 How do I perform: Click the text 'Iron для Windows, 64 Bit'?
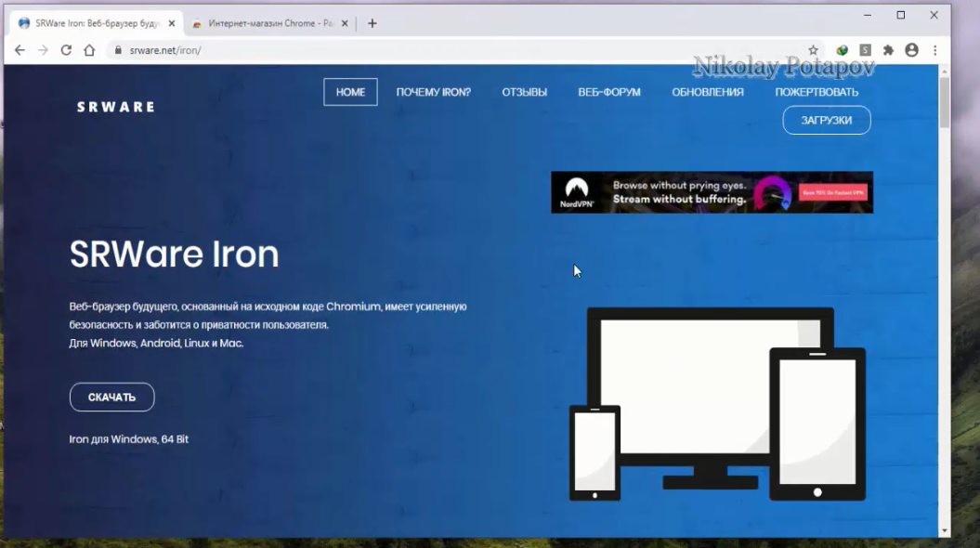click(x=129, y=438)
